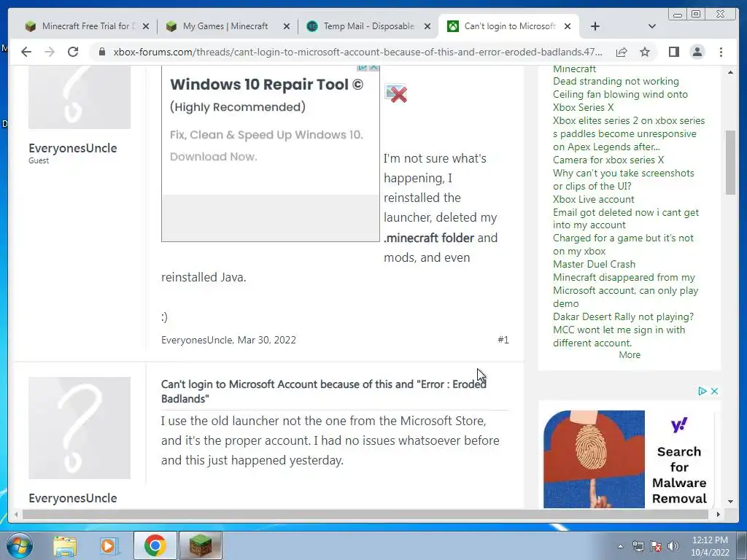Click the scrollbar down arrow
The width and height of the screenshot is (747, 560).
click(x=730, y=502)
